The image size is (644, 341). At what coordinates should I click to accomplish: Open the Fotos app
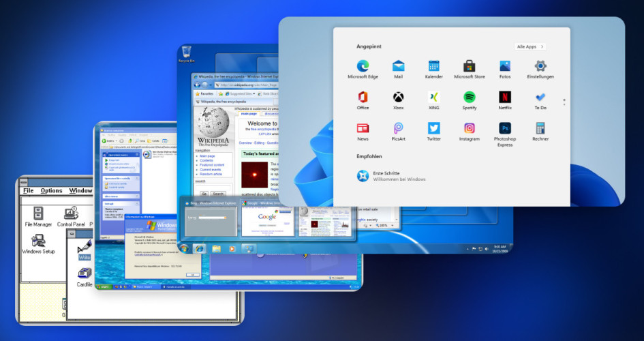[505, 70]
